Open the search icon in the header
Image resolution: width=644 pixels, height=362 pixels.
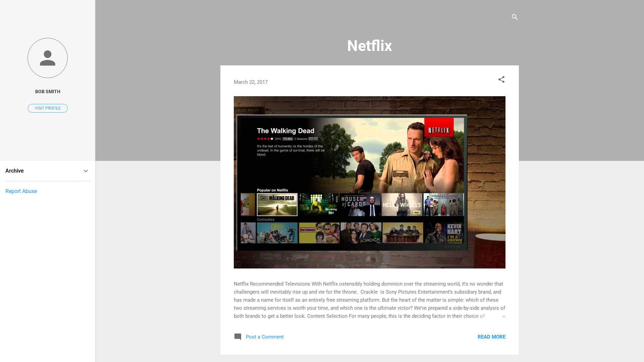(515, 17)
